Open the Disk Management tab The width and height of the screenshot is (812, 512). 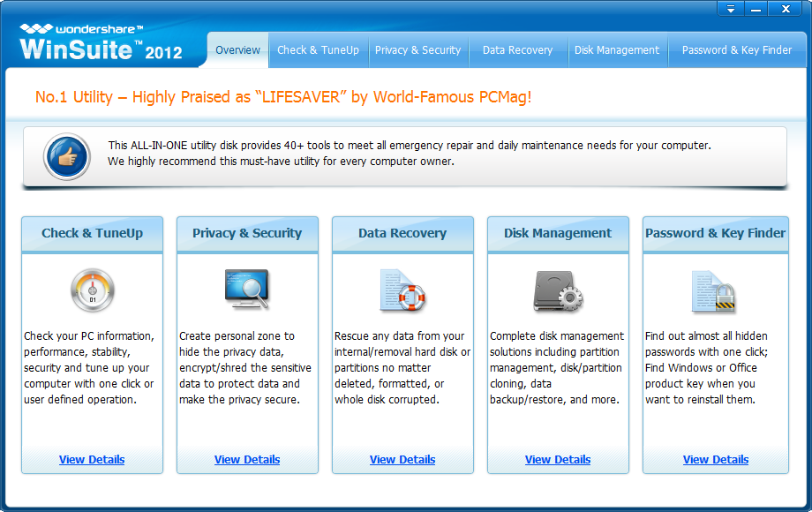tap(617, 50)
